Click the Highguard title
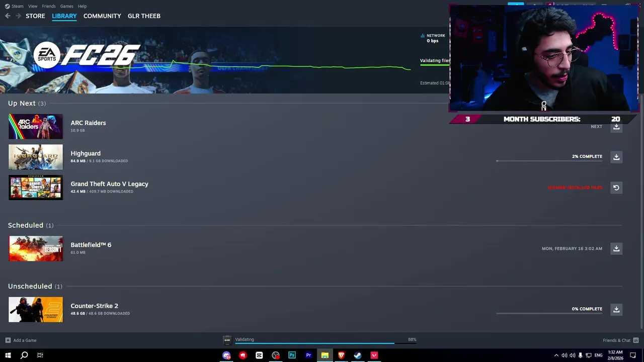The width and height of the screenshot is (644, 362). (86, 153)
